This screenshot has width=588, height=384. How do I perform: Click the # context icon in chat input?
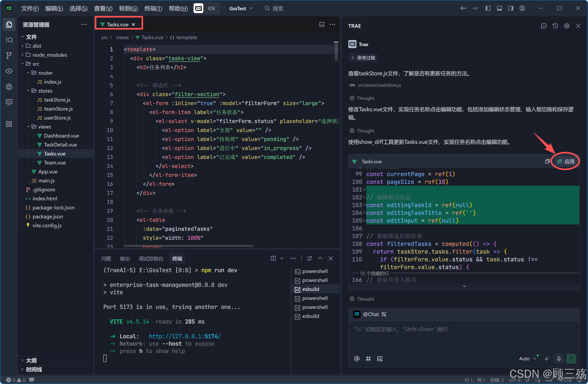(368, 358)
